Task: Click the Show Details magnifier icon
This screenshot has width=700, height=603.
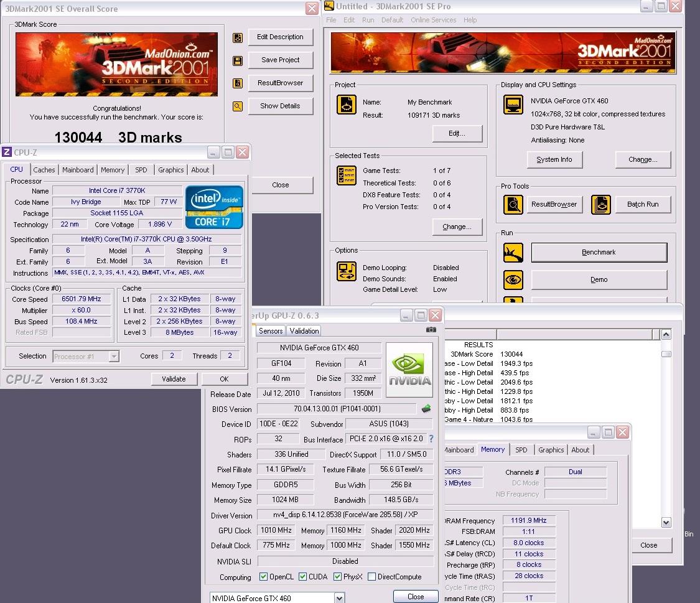Action: (238, 106)
